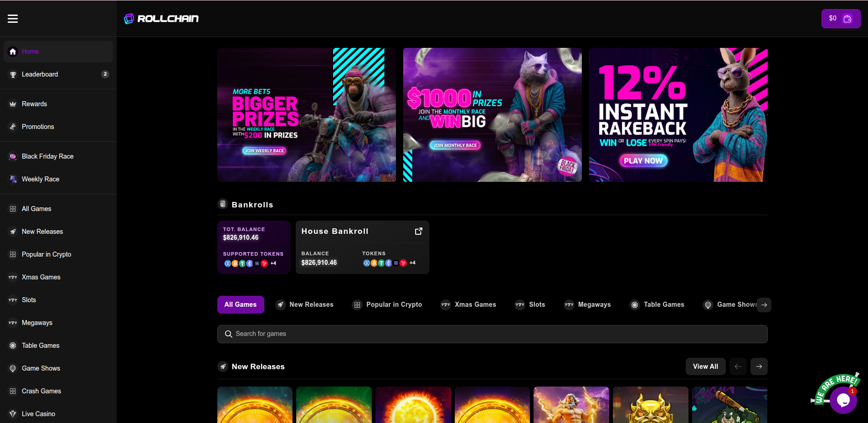Click the Rollchain logo
The width and height of the screenshot is (868, 423).
pos(161,19)
